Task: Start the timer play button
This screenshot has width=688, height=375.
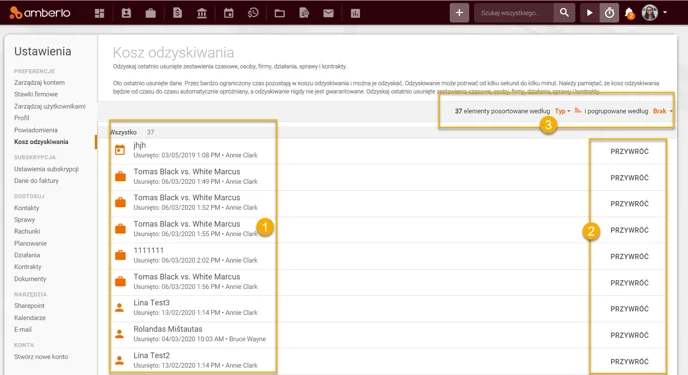Action: (x=590, y=13)
